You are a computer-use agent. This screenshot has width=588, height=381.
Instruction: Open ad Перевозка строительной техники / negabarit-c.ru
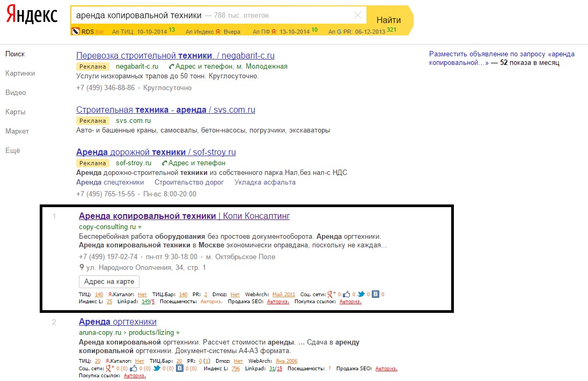point(175,55)
